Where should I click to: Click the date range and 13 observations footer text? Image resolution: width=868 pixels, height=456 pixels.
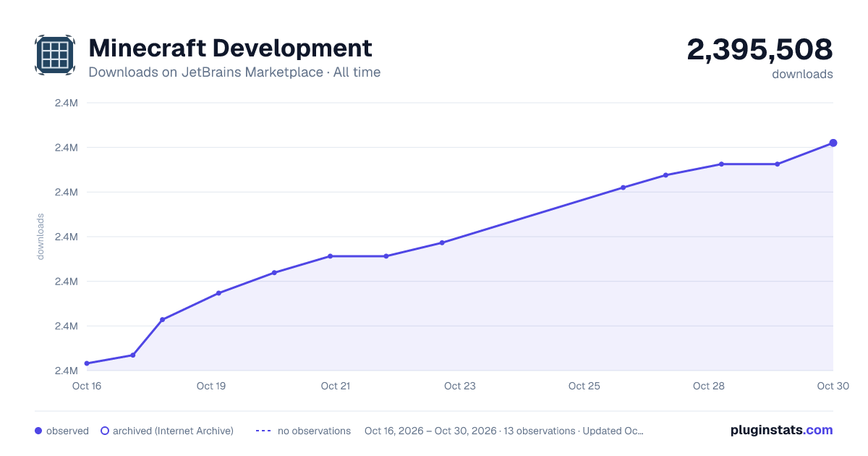(504, 431)
